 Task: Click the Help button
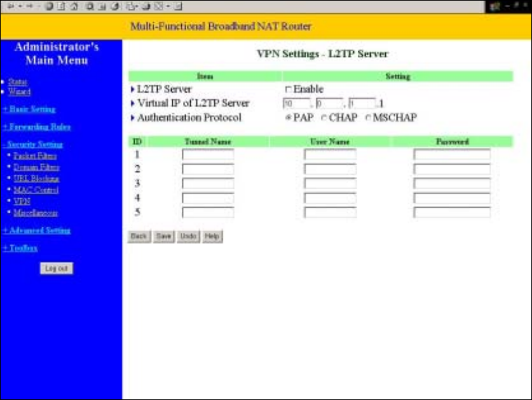[x=212, y=236]
